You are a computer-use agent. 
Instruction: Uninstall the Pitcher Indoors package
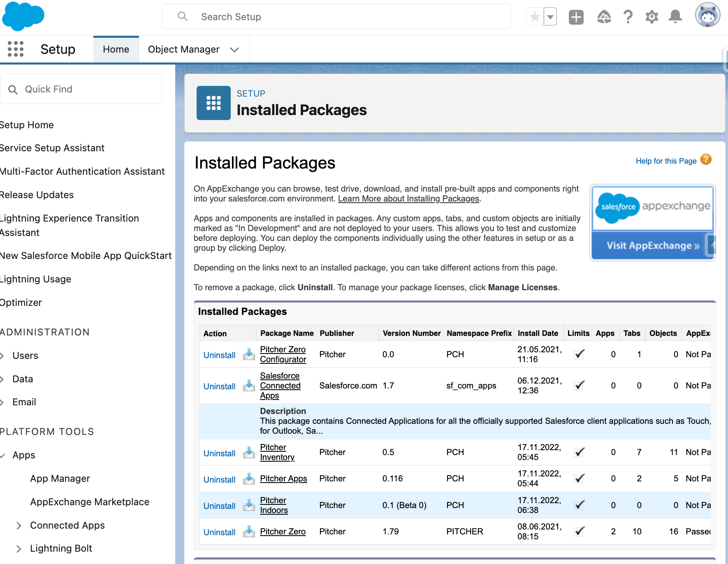coord(219,506)
